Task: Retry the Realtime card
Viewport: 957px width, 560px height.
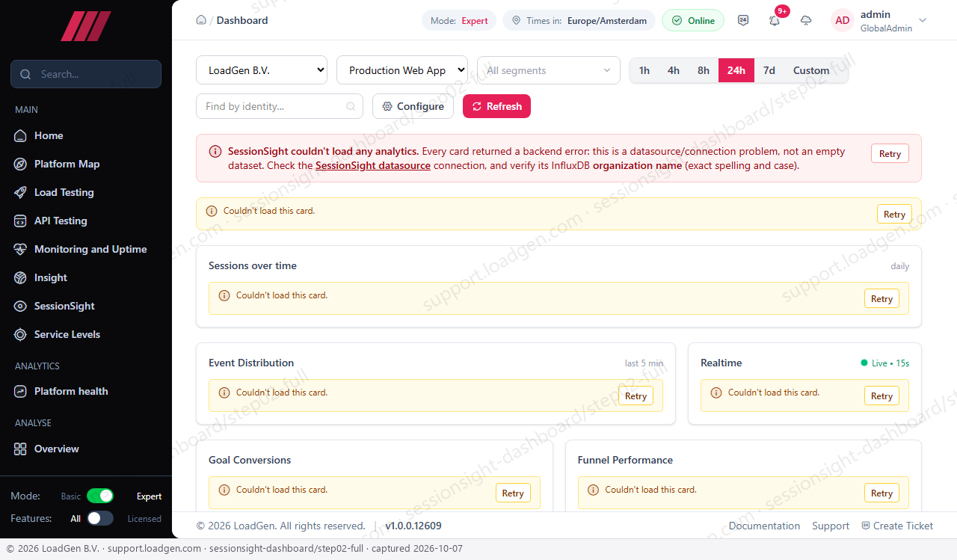Action: (x=881, y=396)
